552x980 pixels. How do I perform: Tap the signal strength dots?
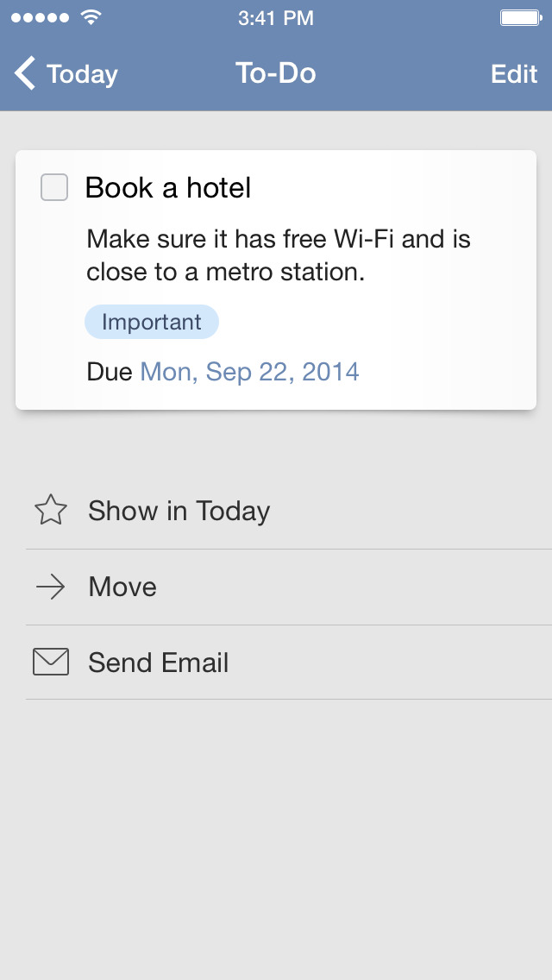(41, 18)
